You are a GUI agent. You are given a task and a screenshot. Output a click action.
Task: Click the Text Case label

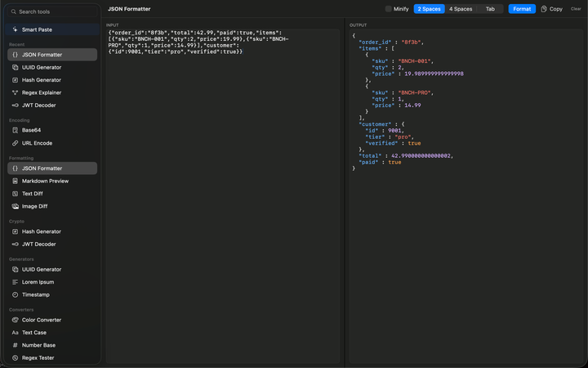(x=34, y=333)
